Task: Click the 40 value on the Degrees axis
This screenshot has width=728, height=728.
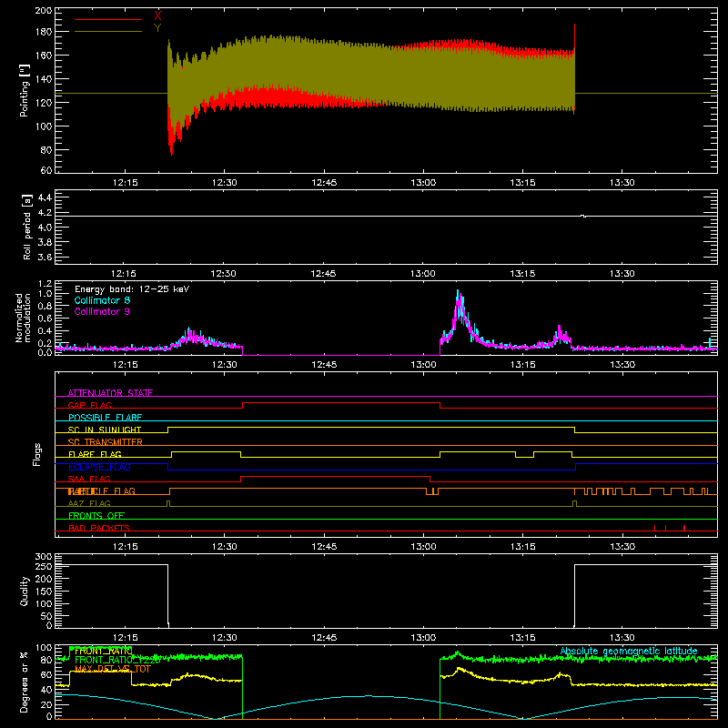Action: click(x=46, y=690)
